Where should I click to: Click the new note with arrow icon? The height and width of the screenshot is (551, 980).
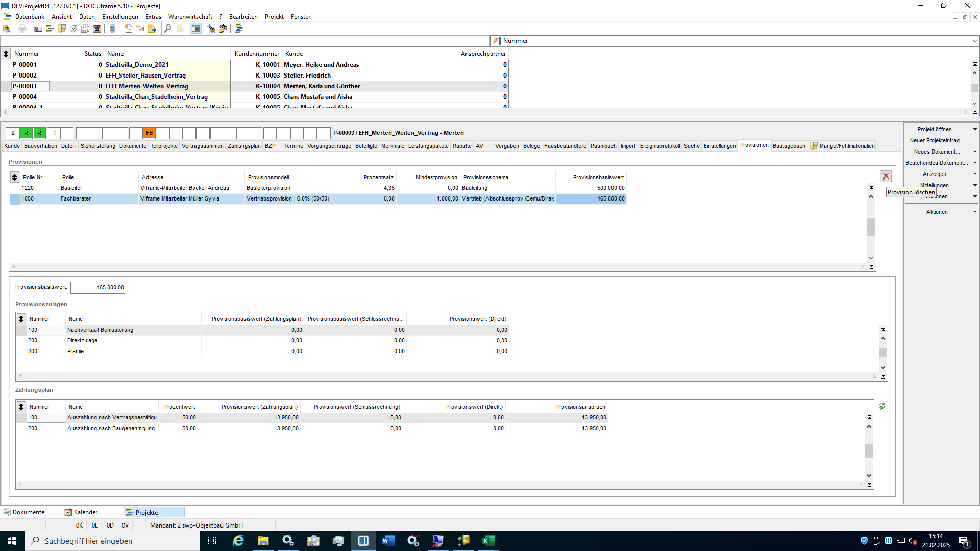pos(152,29)
